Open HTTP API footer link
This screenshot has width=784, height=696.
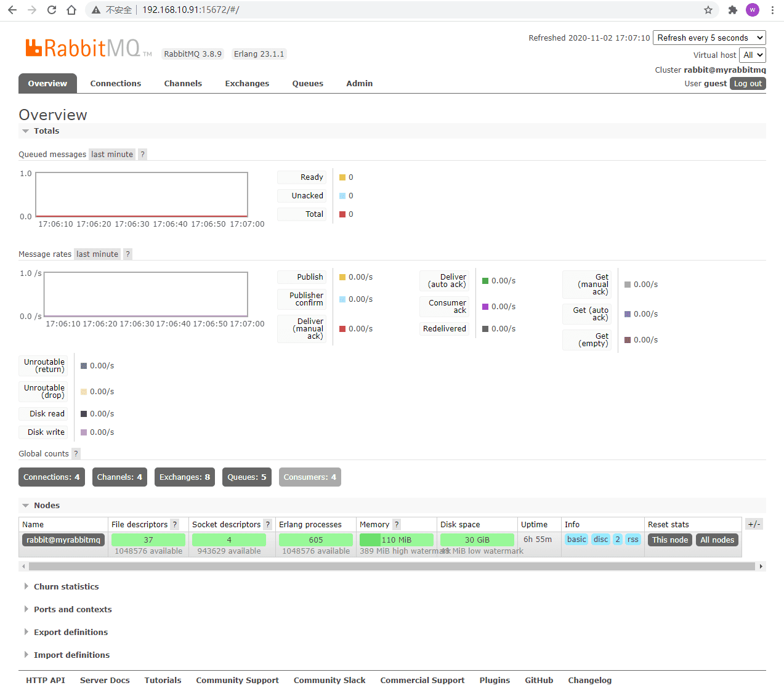pos(46,681)
